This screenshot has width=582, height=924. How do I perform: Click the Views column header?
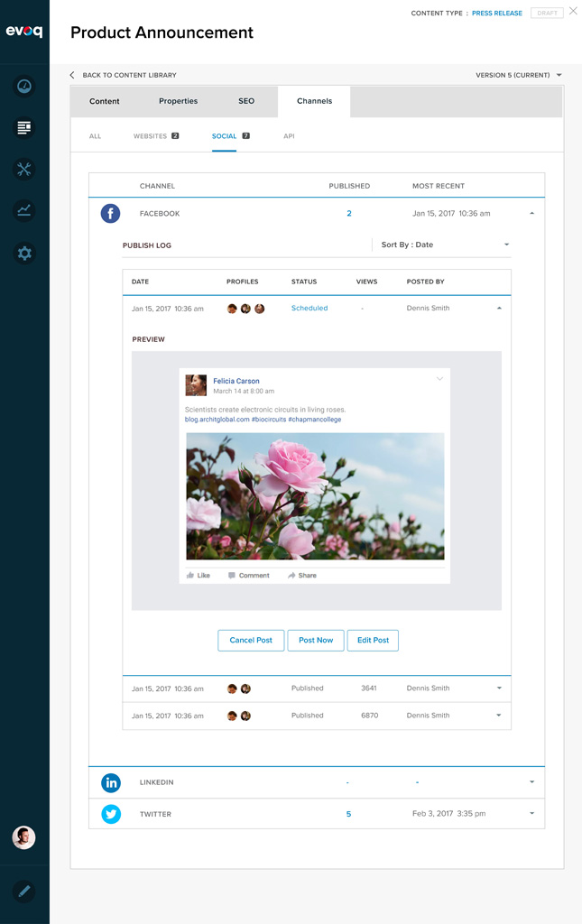[366, 282]
